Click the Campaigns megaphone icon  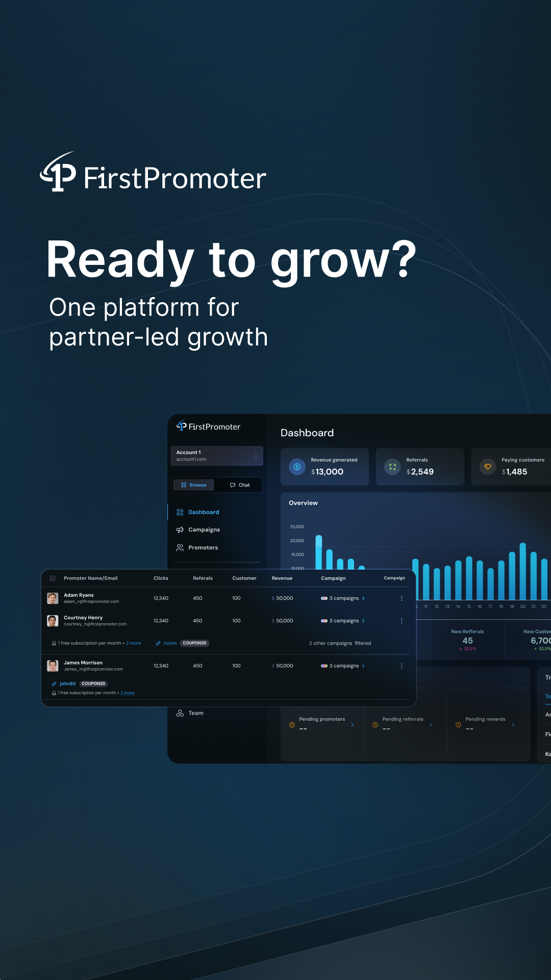click(180, 530)
